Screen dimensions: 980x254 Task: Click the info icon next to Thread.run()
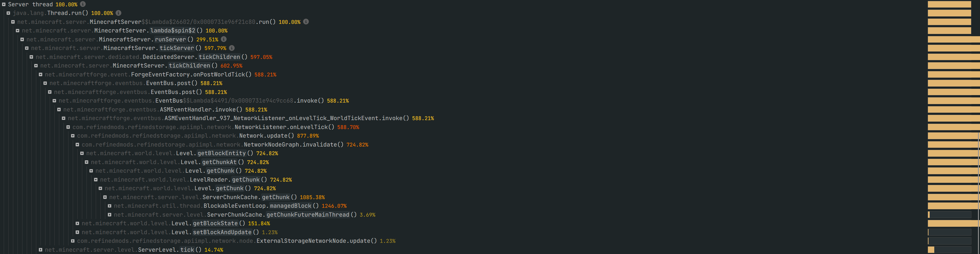coord(119,13)
